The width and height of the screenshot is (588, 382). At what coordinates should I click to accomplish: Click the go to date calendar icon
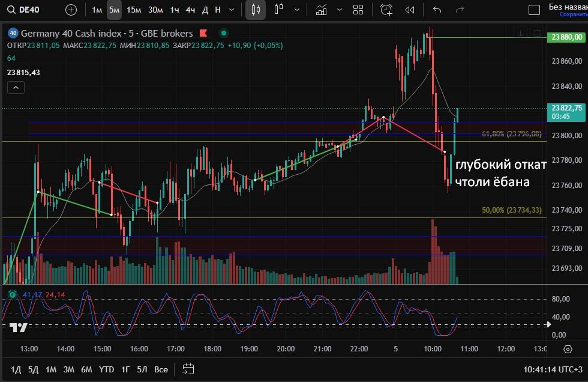(188, 369)
